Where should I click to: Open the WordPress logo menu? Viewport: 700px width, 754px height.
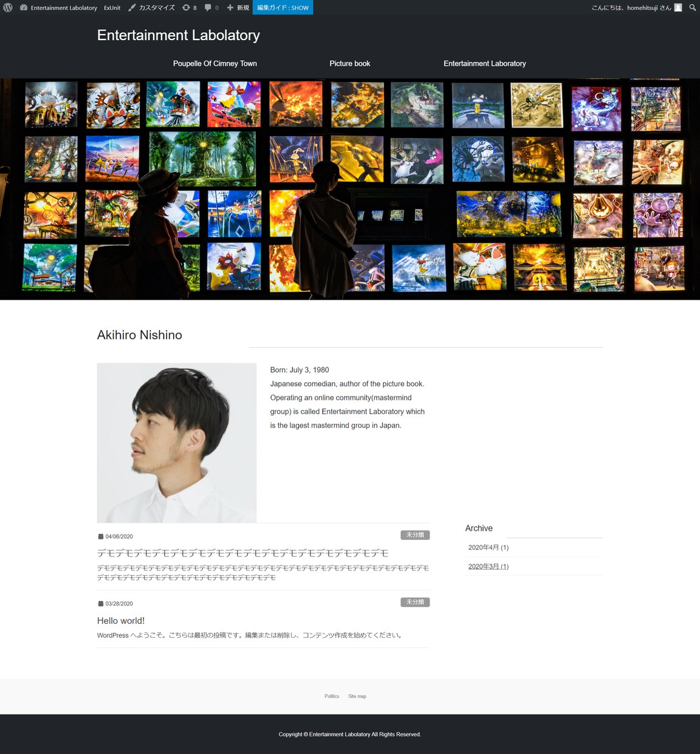[x=8, y=7]
